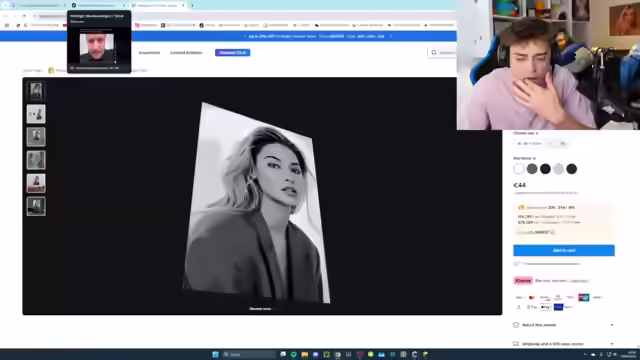Click the pink Klarna badge

[x=523, y=280]
